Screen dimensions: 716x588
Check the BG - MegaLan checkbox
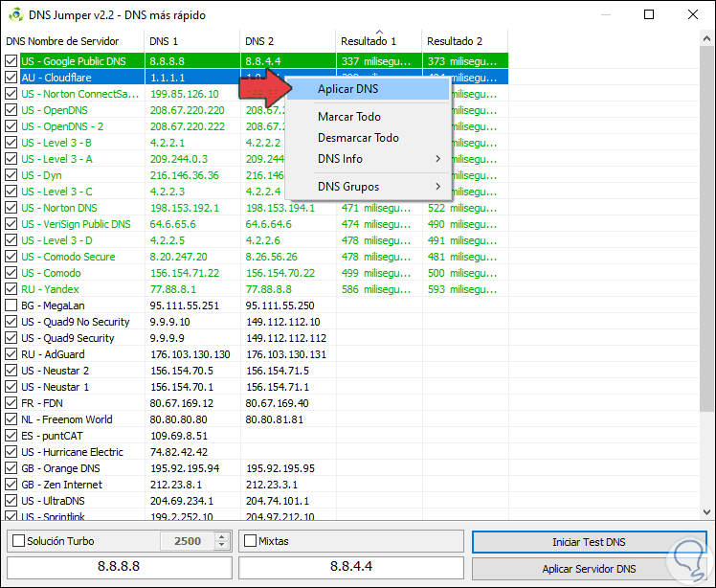[x=11, y=305]
